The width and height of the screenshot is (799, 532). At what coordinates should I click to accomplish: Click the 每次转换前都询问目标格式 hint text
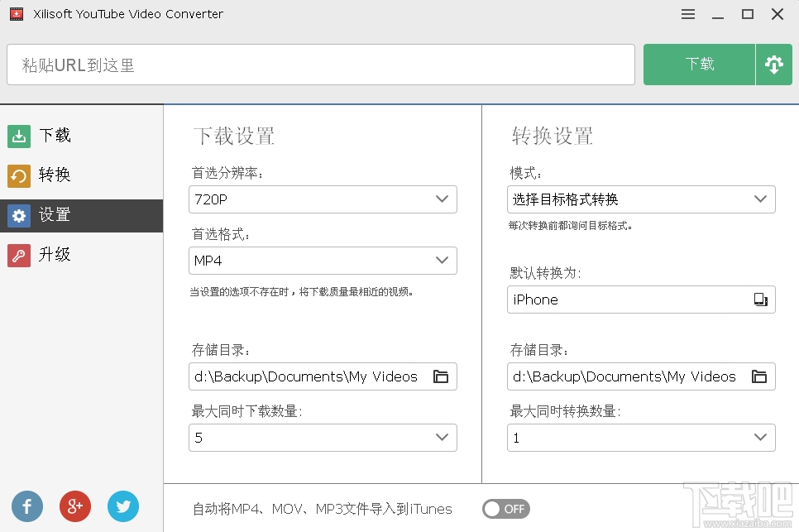coord(570,226)
